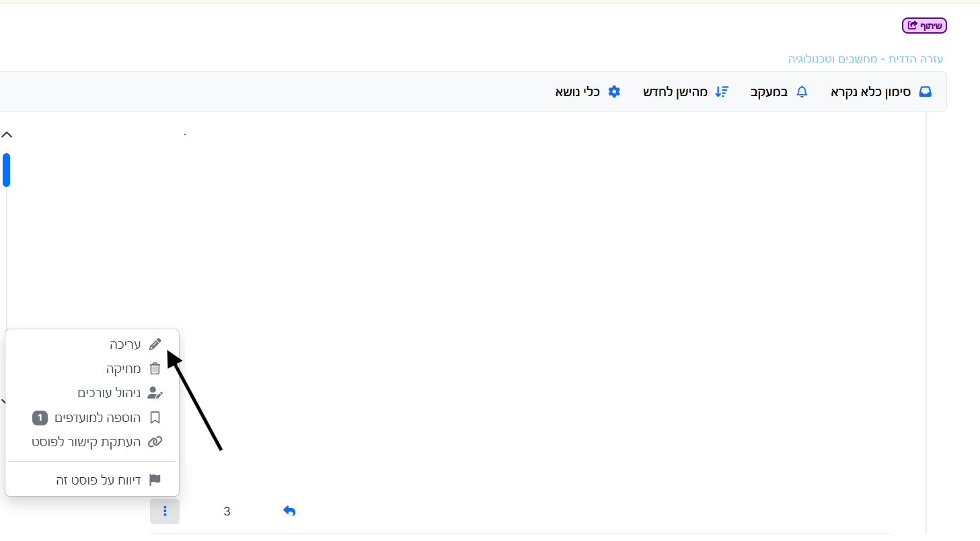
Task: Click the blue reply arrow icon
Action: 289,511
